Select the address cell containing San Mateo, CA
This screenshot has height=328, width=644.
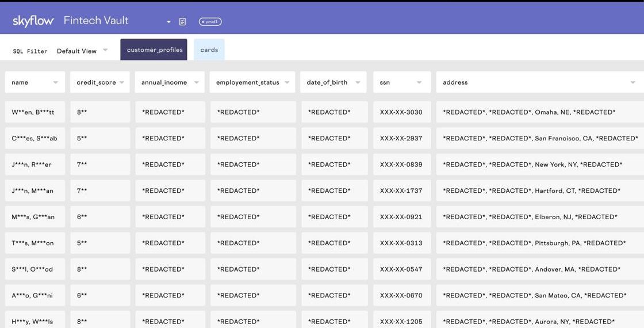click(x=540, y=295)
